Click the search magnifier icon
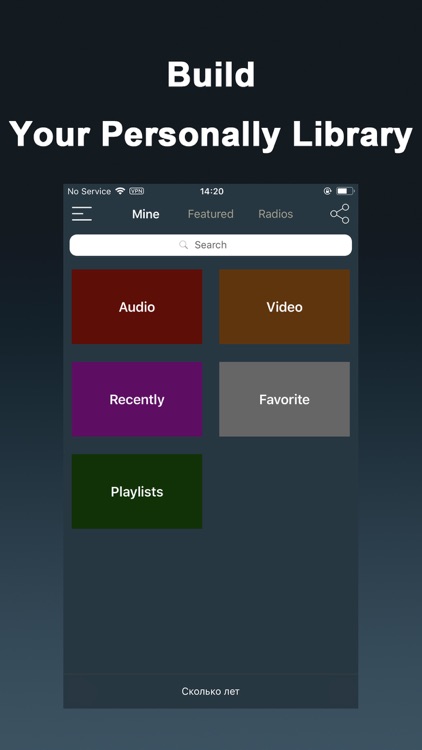The height and width of the screenshot is (750, 422). pyautogui.click(x=183, y=245)
